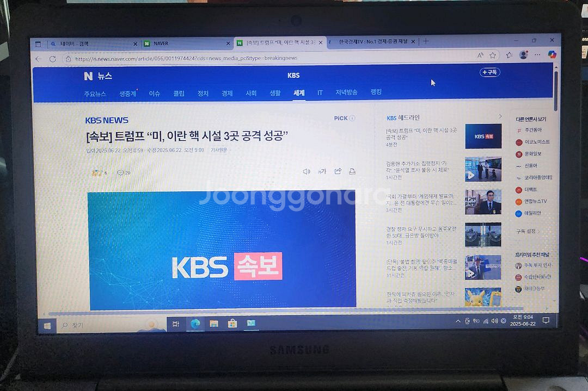Select 생중계 in the news menu
Viewport: 588px width, 391px height.
(x=128, y=94)
